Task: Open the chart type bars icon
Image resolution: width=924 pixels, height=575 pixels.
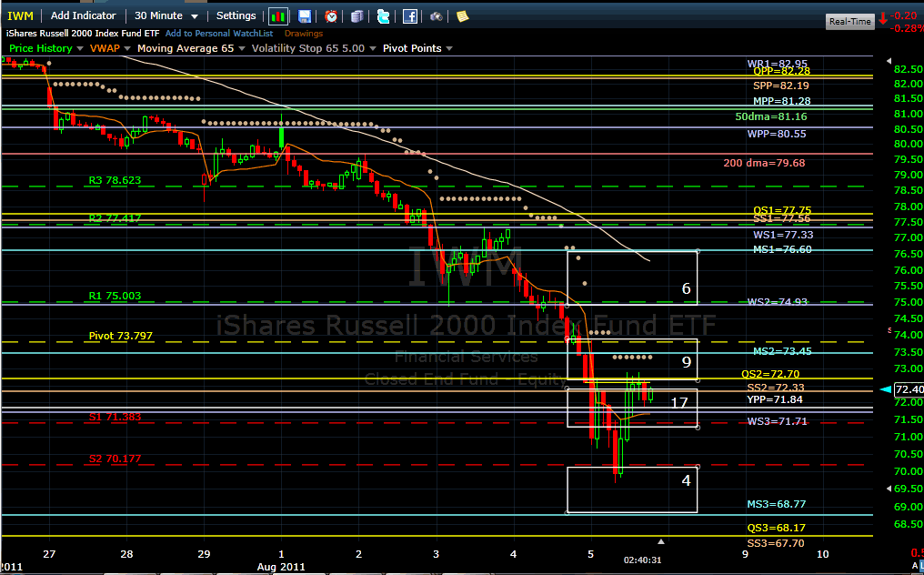Action: [278, 16]
